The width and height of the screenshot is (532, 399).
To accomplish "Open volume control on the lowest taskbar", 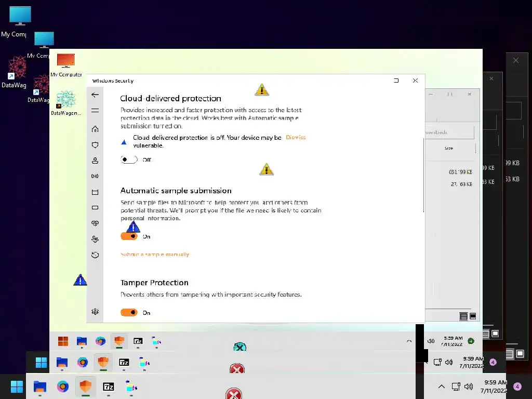I will click(469, 387).
